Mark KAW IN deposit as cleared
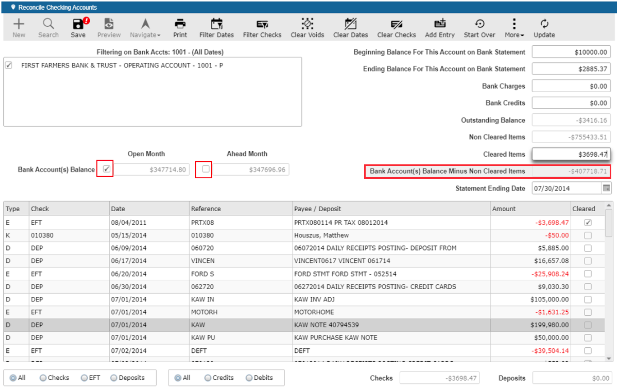This screenshot has height=391, width=617. pyautogui.click(x=588, y=299)
